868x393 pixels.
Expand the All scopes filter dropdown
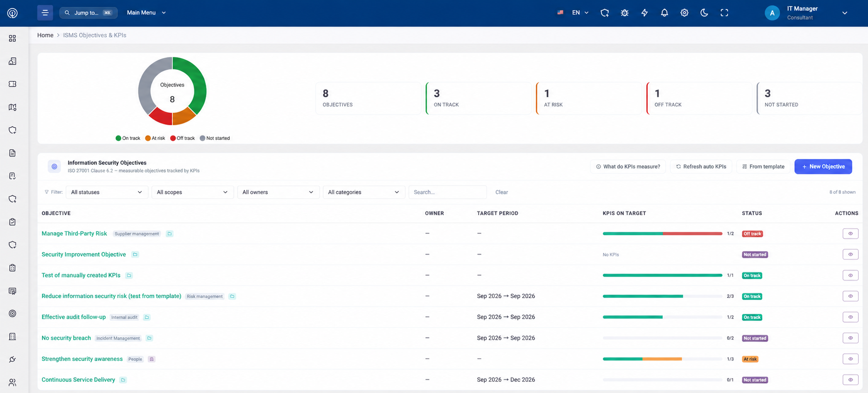(x=192, y=192)
